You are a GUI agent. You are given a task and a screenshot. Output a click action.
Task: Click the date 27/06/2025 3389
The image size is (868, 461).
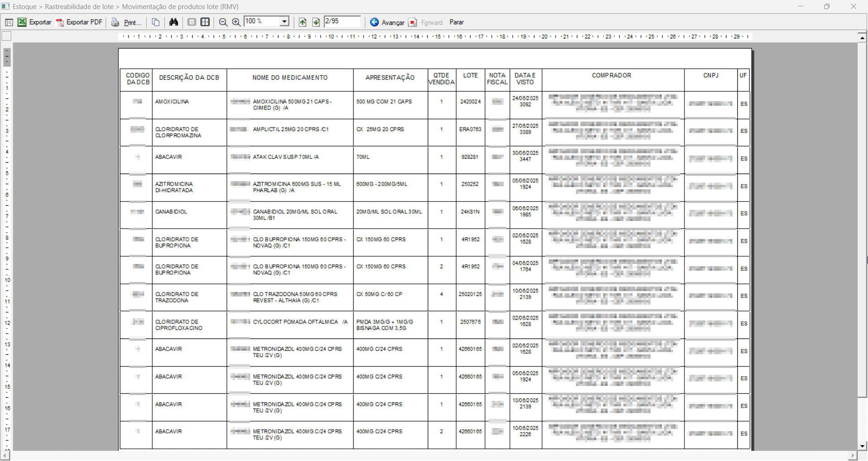click(525, 129)
